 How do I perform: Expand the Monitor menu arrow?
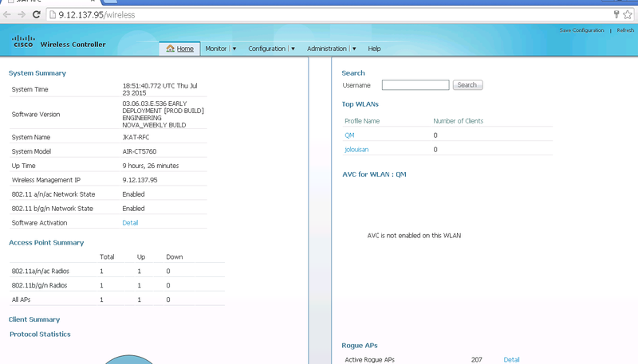[x=234, y=49]
